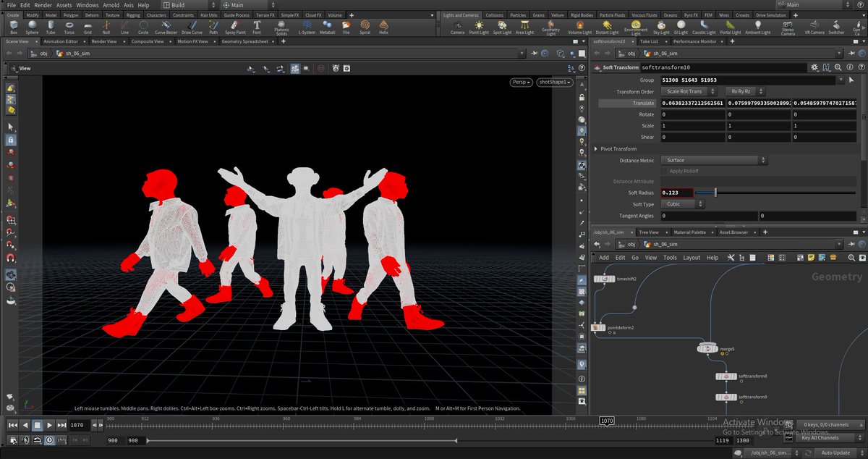Select the Sphere shelf tool
This screenshot has height=459, width=868.
point(33,28)
